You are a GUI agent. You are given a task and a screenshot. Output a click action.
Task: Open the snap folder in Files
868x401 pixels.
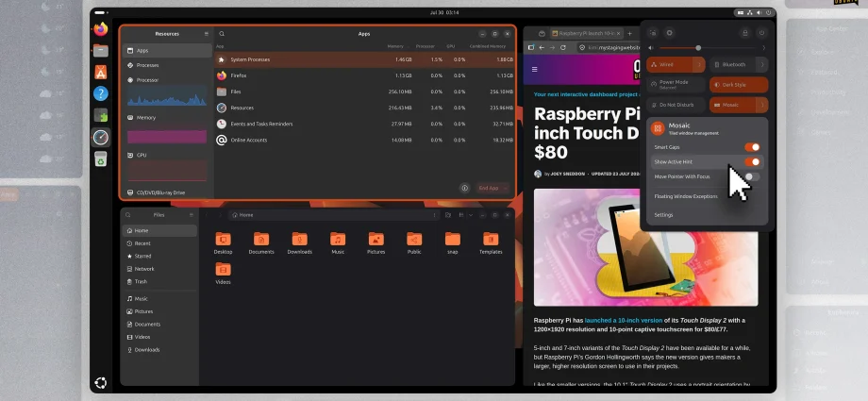coord(452,243)
